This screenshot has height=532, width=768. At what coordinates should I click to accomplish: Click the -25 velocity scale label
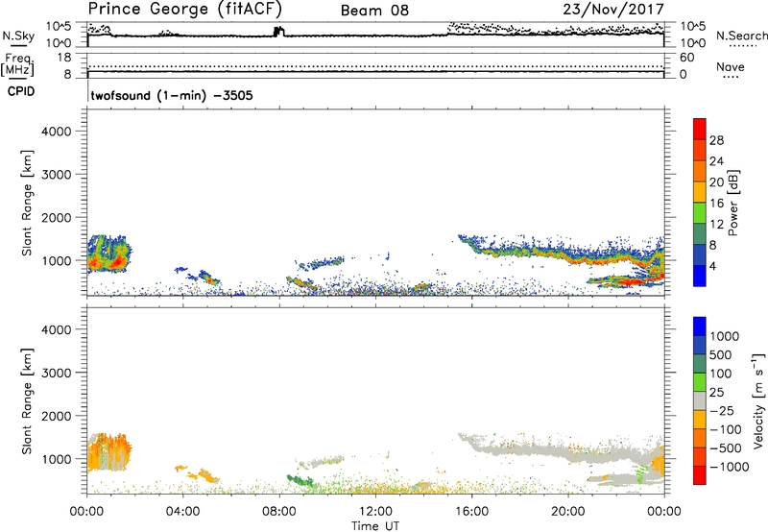[x=722, y=410]
